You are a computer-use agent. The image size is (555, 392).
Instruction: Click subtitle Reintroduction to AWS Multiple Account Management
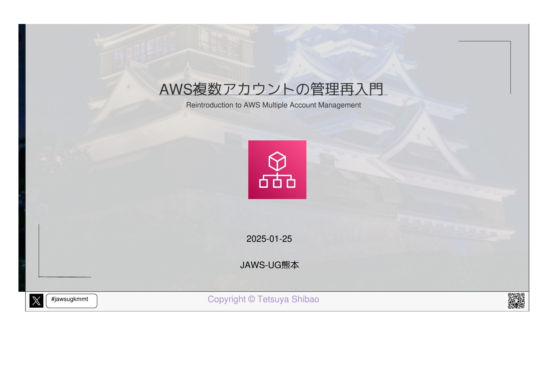click(x=273, y=105)
